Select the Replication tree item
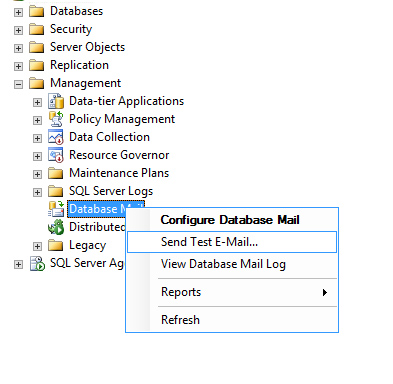 (79, 65)
